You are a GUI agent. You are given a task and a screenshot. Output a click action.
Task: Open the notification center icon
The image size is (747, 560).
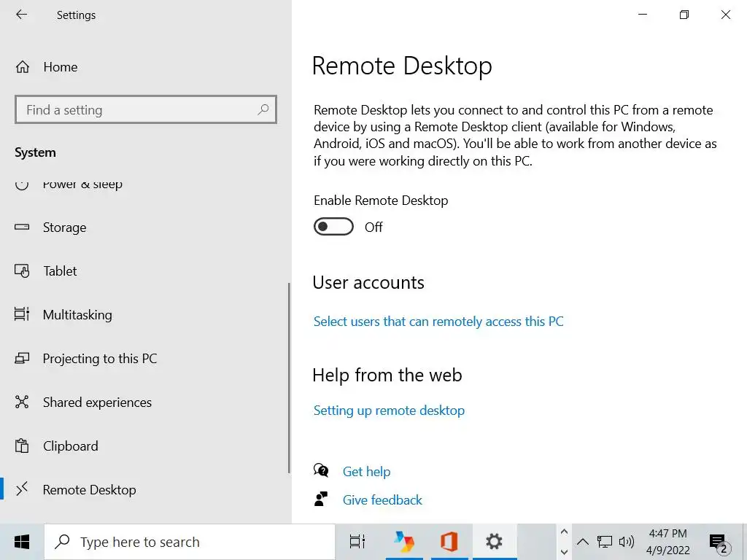coord(719,542)
